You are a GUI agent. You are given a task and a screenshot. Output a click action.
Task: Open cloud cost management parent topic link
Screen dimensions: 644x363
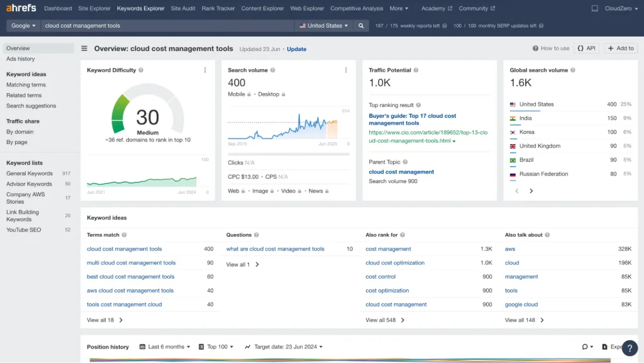click(x=401, y=172)
